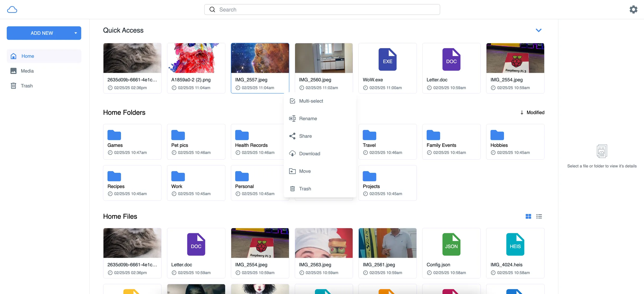Click into the Search field

click(322, 9)
